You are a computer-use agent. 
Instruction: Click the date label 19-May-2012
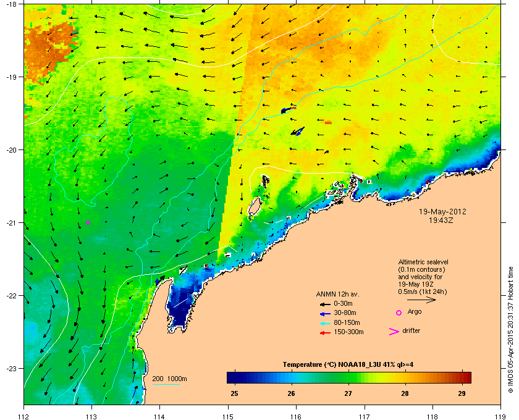point(442,211)
